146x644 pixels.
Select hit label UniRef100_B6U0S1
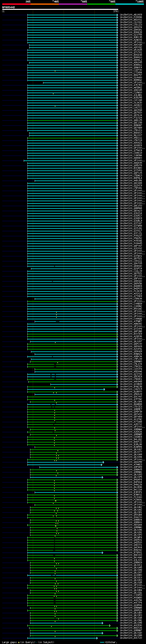[131, 20]
